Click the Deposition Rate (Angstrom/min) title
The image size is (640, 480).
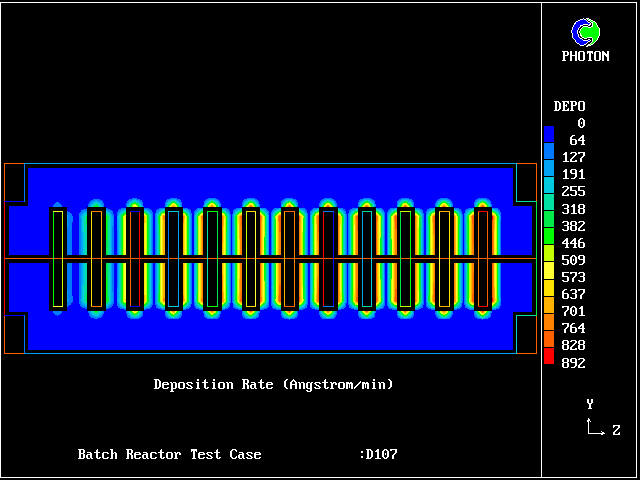pos(273,385)
